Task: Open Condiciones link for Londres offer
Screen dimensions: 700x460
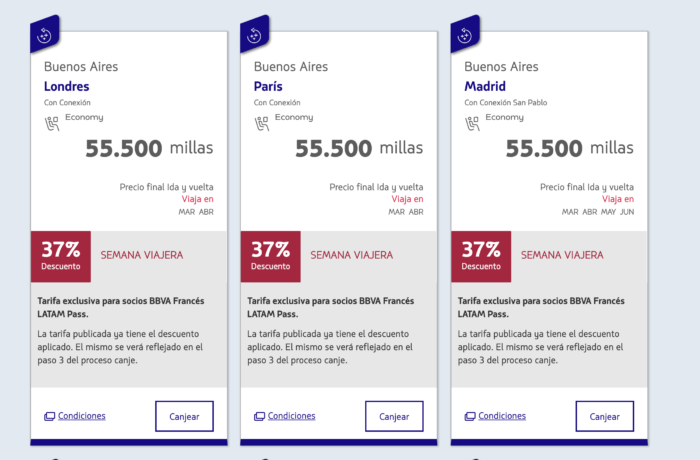Action: [81, 416]
